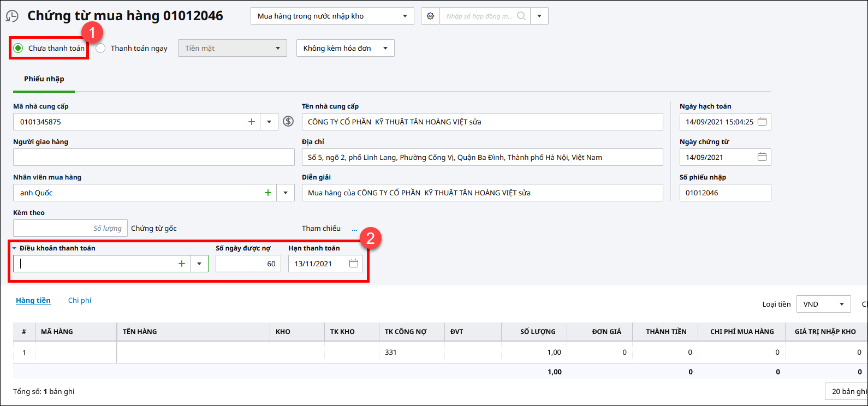This screenshot has width=868, height=406.
Task: Open the Mua hàng trong nước nhập kho dropdown
Action: coord(332,16)
